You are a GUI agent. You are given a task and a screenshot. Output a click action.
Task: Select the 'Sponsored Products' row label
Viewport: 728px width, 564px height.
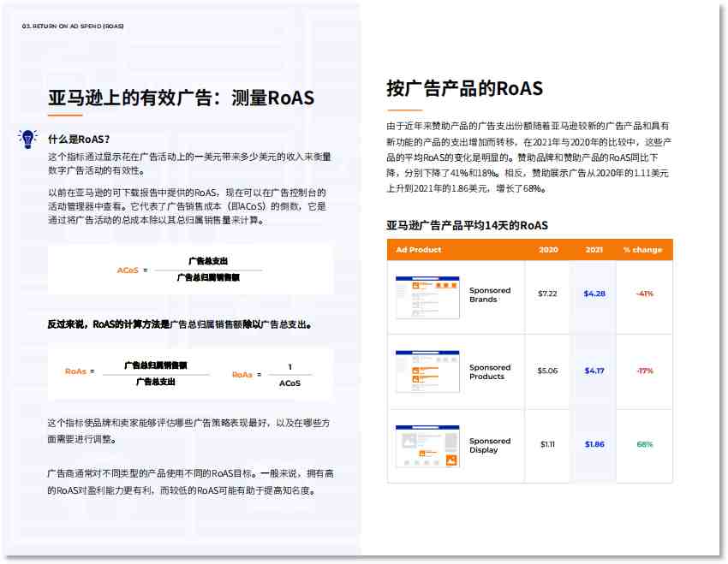[x=490, y=371]
